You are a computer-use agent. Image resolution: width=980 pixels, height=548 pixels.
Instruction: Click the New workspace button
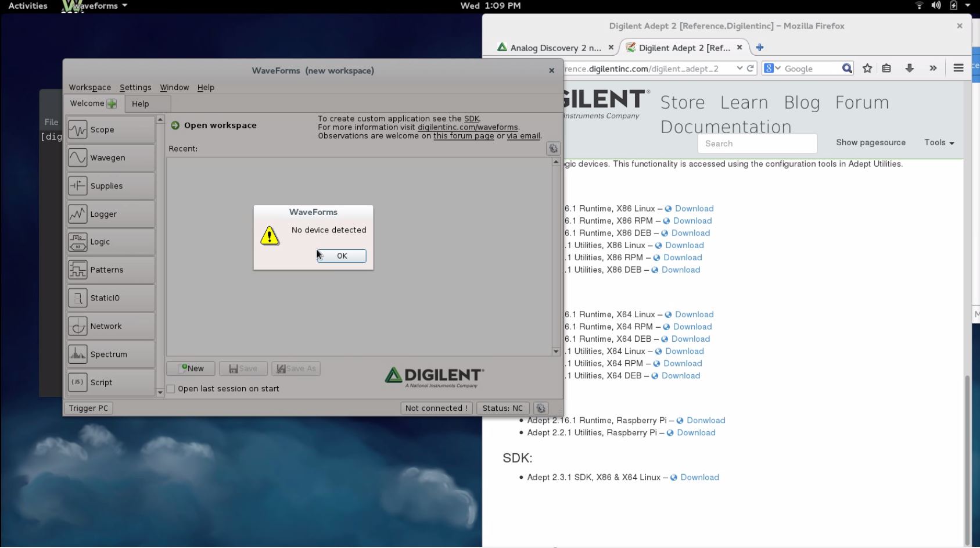[191, 368]
